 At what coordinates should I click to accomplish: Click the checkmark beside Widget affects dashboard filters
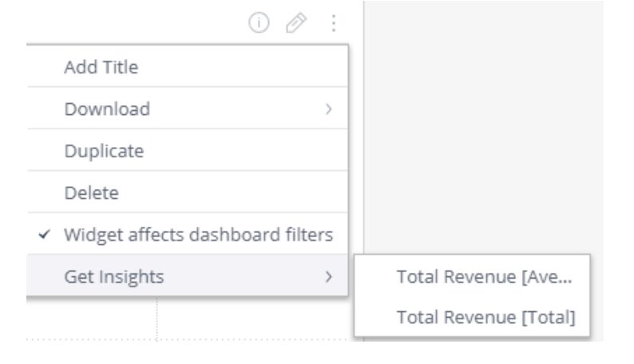(45, 235)
